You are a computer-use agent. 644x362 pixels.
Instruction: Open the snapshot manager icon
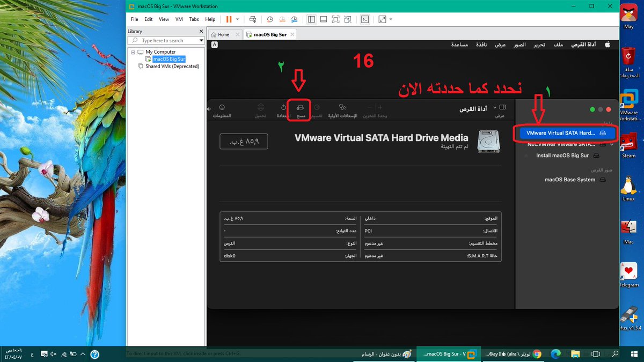pyautogui.click(x=295, y=19)
